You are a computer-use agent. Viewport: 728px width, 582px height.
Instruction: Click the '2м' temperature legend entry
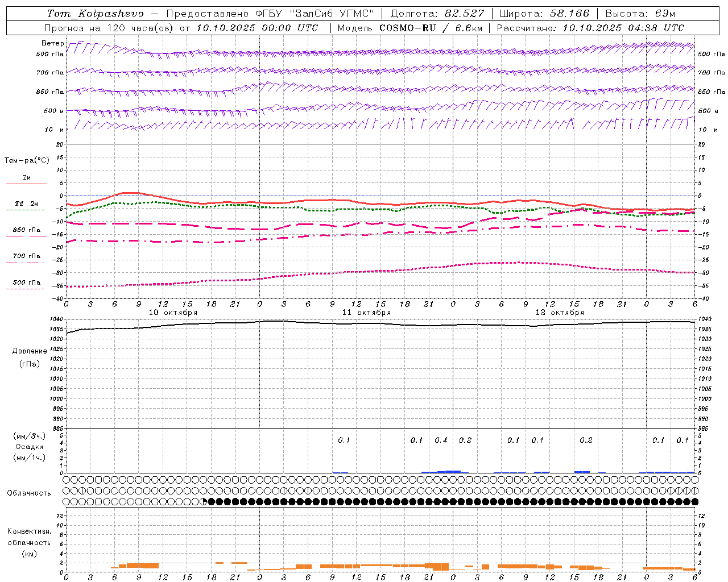pyautogui.click(x=27, y=178)
